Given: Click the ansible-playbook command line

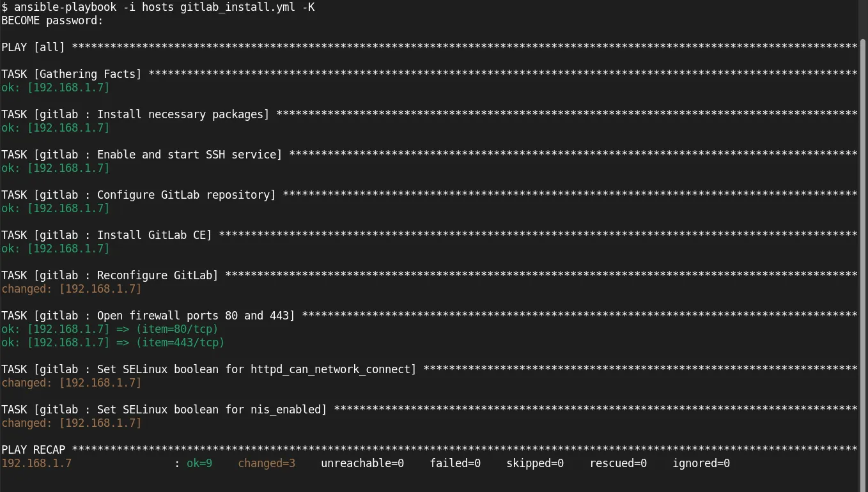Looking at the screenshot, I should [158, 7].
